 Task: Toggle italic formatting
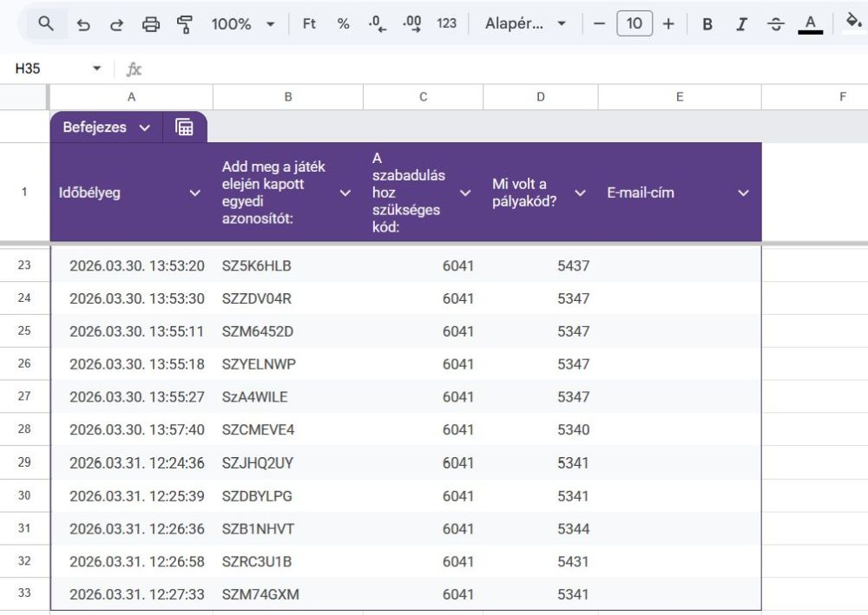(741, 24)
